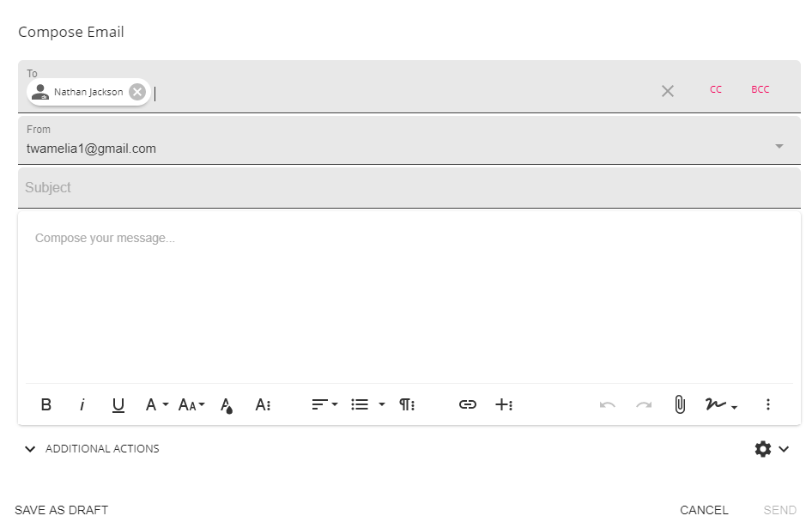This screenshot has width=812, height=528.
Task: Clear all recipients in To field
Action: click(x=668, y=91)
